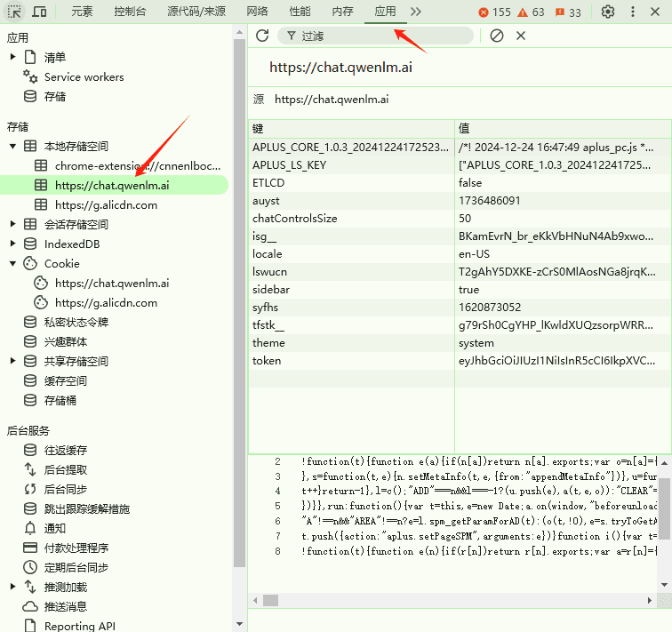The width and height of the screenshot is (672, 632).
Task: Open the 存储 item under 应用
Action: pyautogui.click(x=55, y=96)
